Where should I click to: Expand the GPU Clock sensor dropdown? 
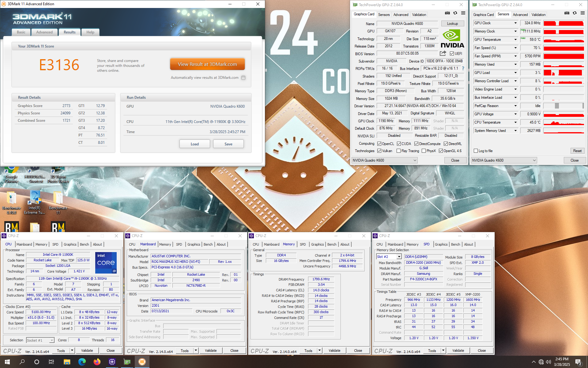point(515,23)
